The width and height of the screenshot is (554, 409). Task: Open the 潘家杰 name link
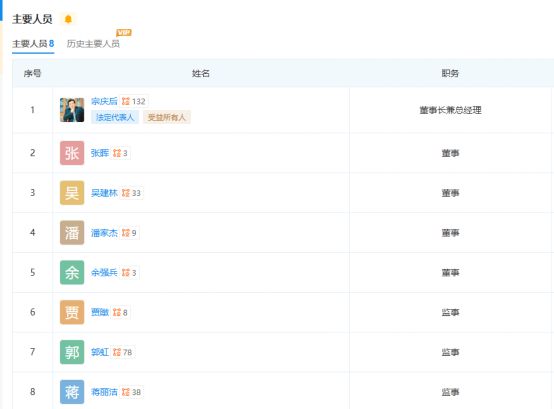104,233
